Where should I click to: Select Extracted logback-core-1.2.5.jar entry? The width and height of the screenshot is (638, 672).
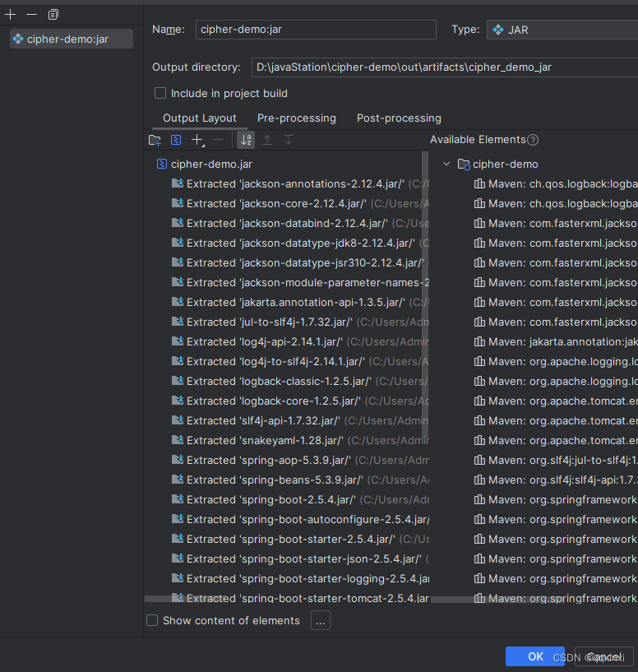300,401
